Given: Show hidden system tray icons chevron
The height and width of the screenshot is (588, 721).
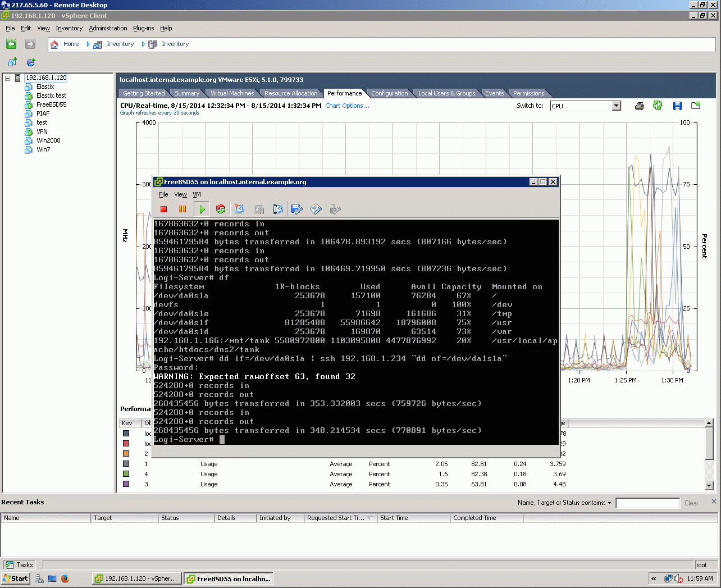Looking at the screenshot, I should 654,578.
